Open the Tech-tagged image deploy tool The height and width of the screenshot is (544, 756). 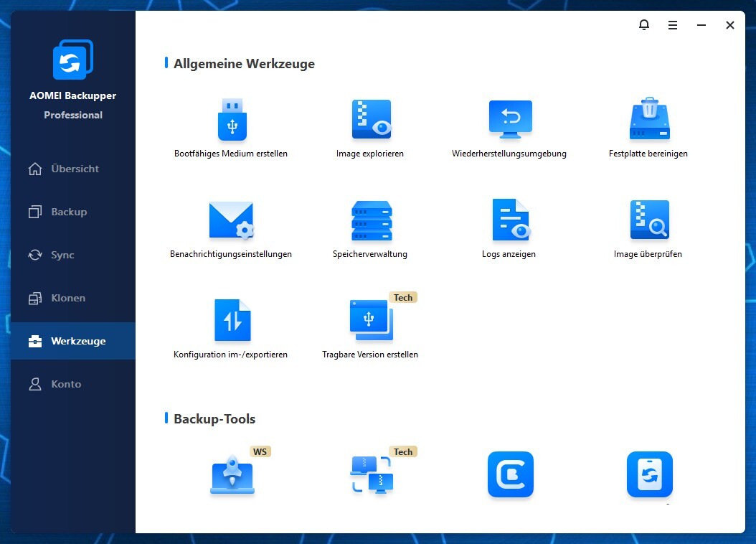coord(371,475)
